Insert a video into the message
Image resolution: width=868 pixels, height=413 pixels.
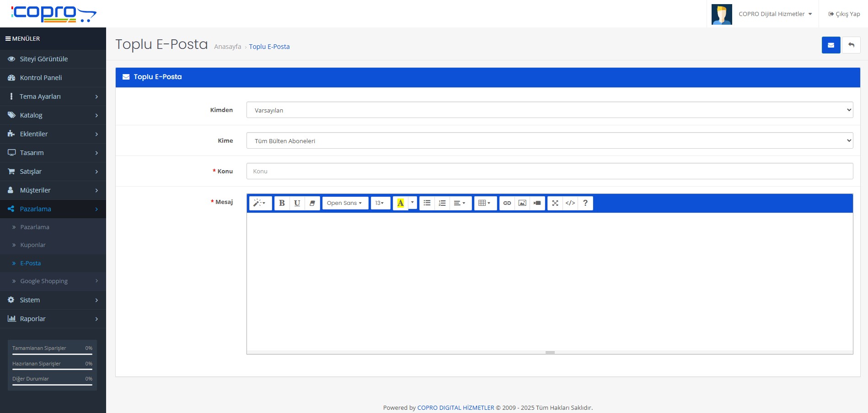click(537, 203)
